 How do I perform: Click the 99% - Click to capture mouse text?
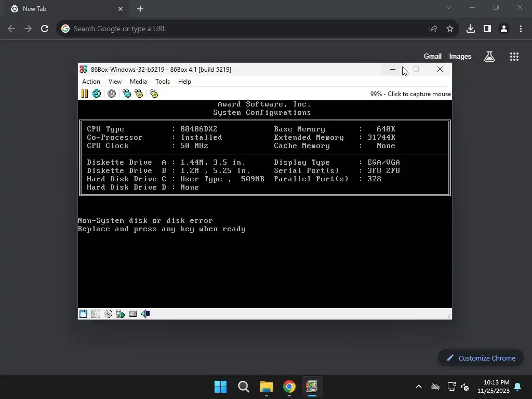(410, 94)
